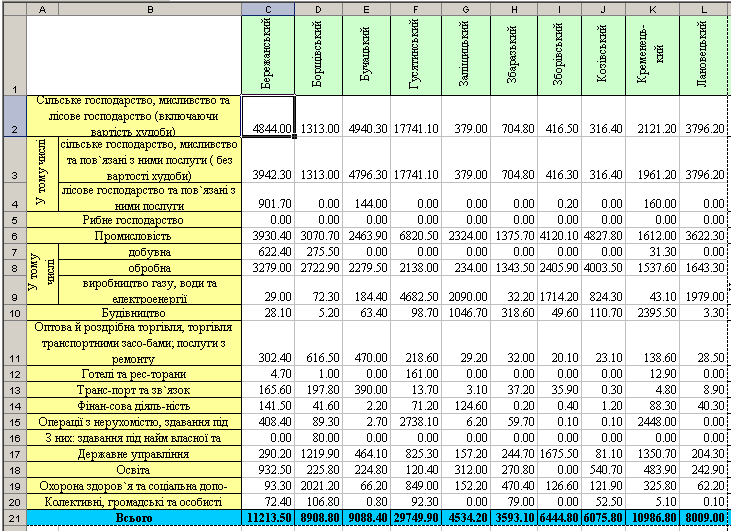Image resolution: width=731 pixels, height=531 pixels.
Task: Click cell with value 4682.50
Action: click(416, 290)
